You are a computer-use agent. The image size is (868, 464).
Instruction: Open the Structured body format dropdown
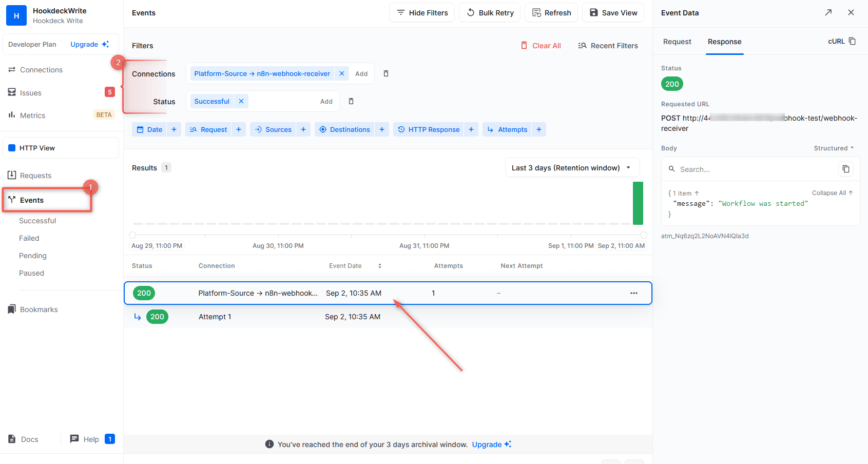(834, 148)
